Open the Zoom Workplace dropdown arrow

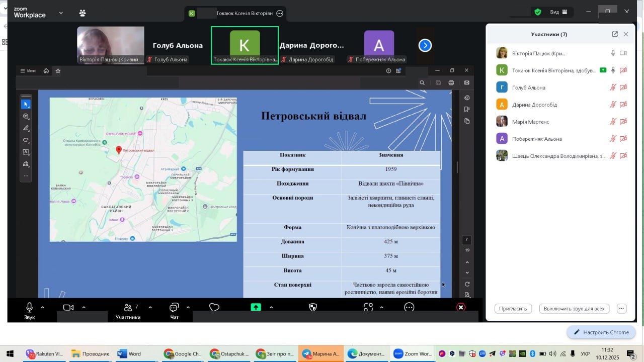pos(61,13)
